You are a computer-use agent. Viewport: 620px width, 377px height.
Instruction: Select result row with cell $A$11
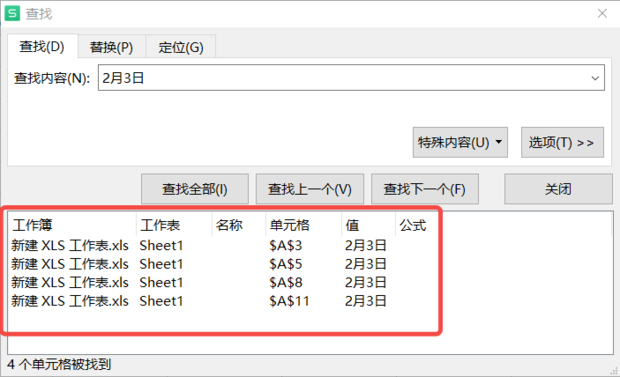click(310, 301)
